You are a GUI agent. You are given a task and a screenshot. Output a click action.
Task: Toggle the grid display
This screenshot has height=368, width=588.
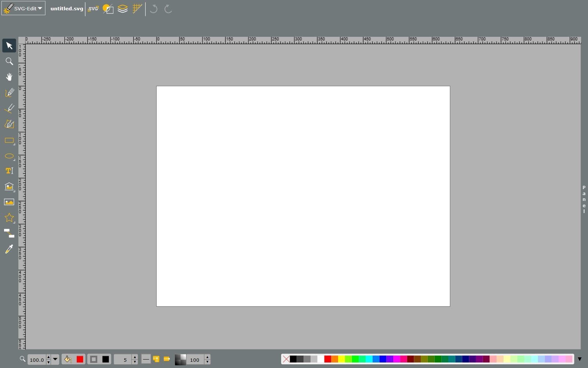[137, 9]
